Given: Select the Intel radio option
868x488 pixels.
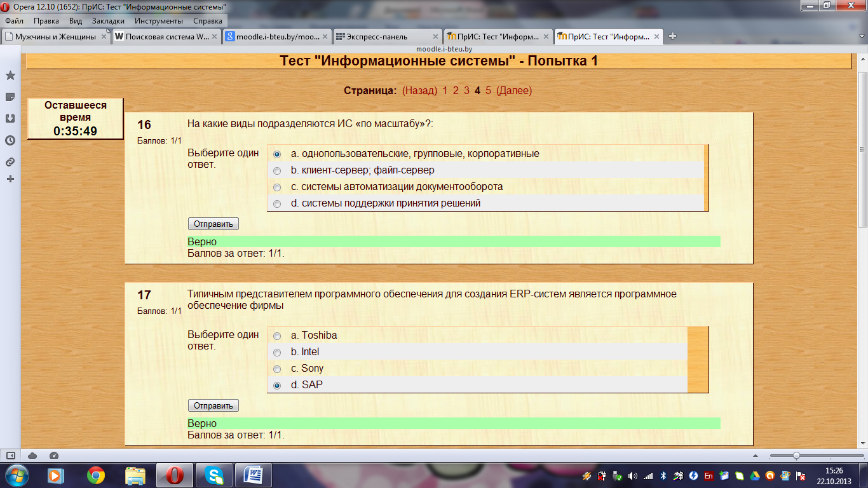Looking at the screenshot, I should point(276,352).
